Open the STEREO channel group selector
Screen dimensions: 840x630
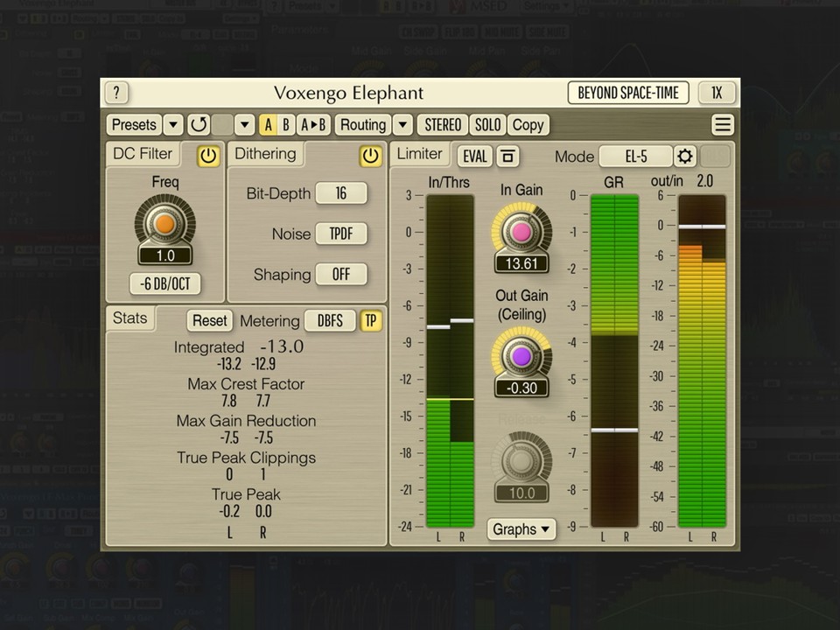(x=443, y=125)
